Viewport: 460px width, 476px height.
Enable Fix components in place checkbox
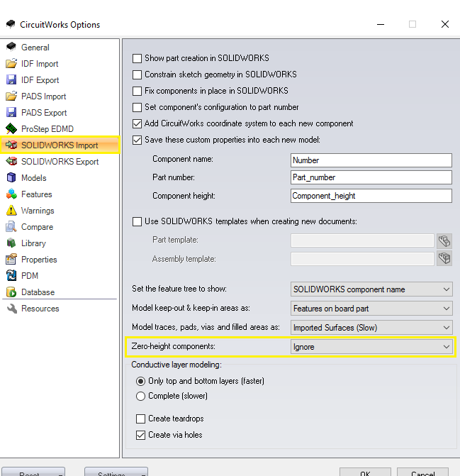coord(137,91)
